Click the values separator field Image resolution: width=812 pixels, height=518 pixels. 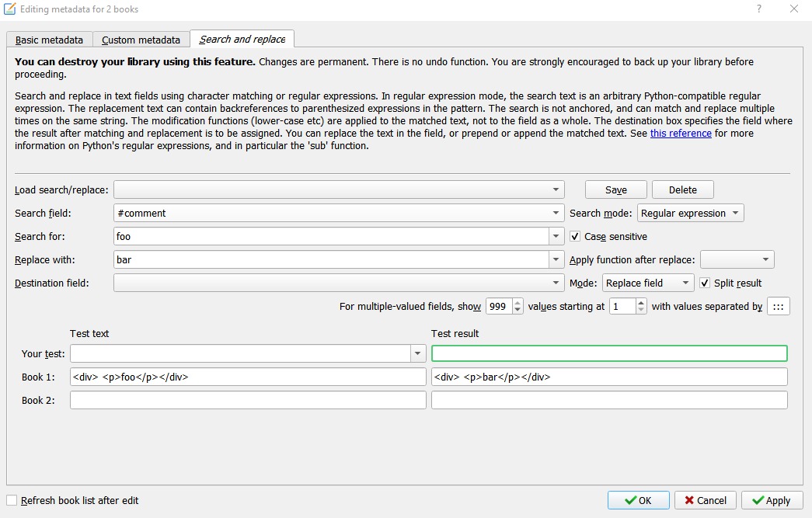point(778,306)
